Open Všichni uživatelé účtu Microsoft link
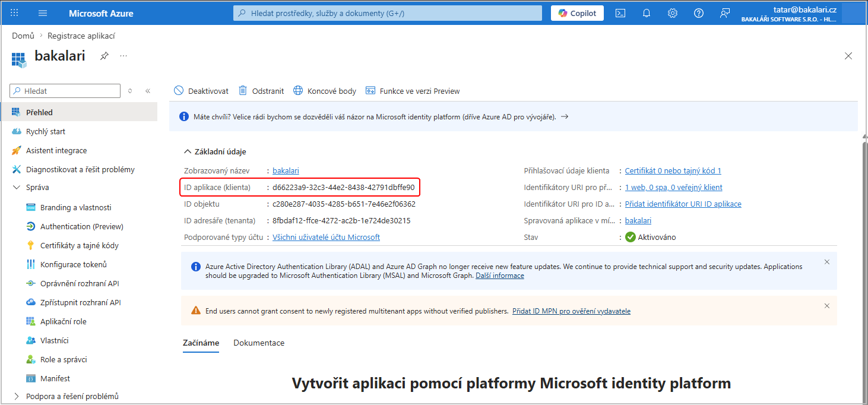Image resolution: width=868 pixels, height=405 pixels. click(x=326, y=237)
